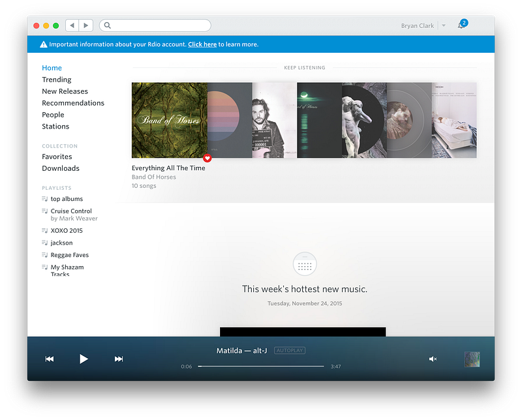The image size is (522, 420).
Task: Go to New Releases
Action: point(65,91)
